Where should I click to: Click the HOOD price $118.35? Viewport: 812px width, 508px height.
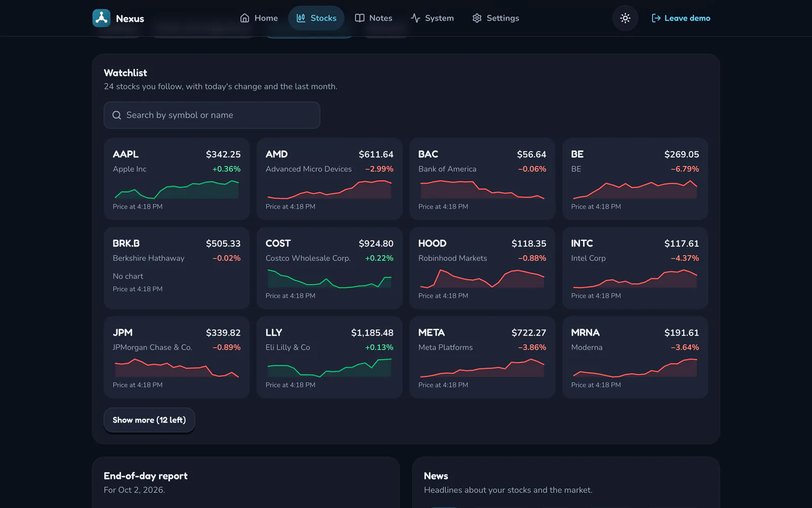tap(529, 244)
